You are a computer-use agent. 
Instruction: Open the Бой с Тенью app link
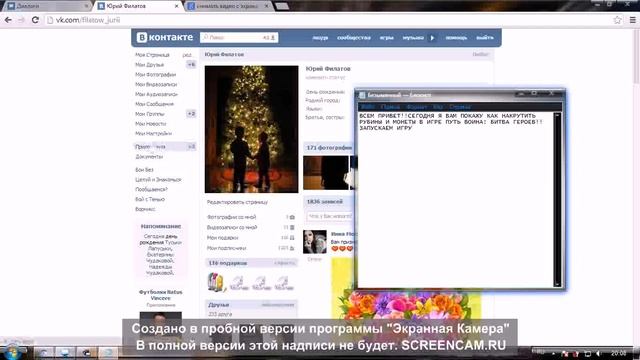click(150, 199)
